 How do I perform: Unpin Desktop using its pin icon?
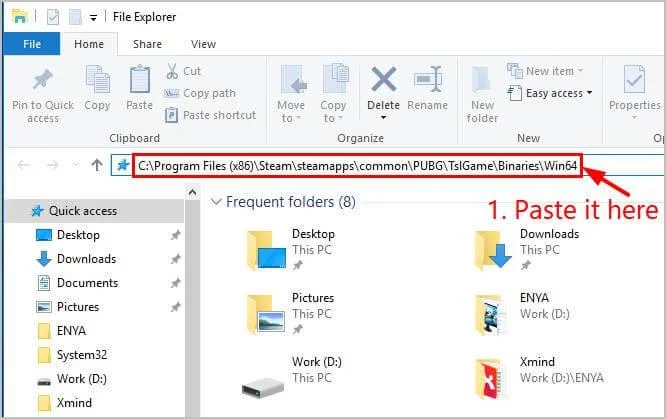175,235
